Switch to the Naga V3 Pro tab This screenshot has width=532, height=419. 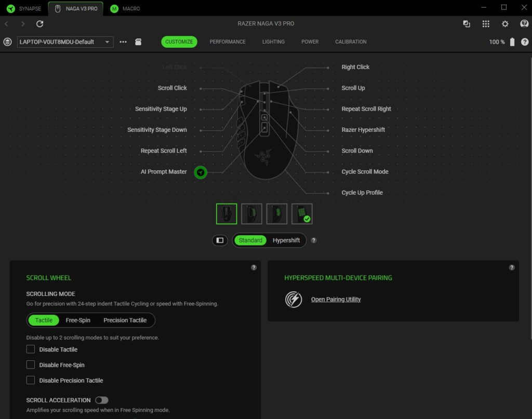(76, 8)
